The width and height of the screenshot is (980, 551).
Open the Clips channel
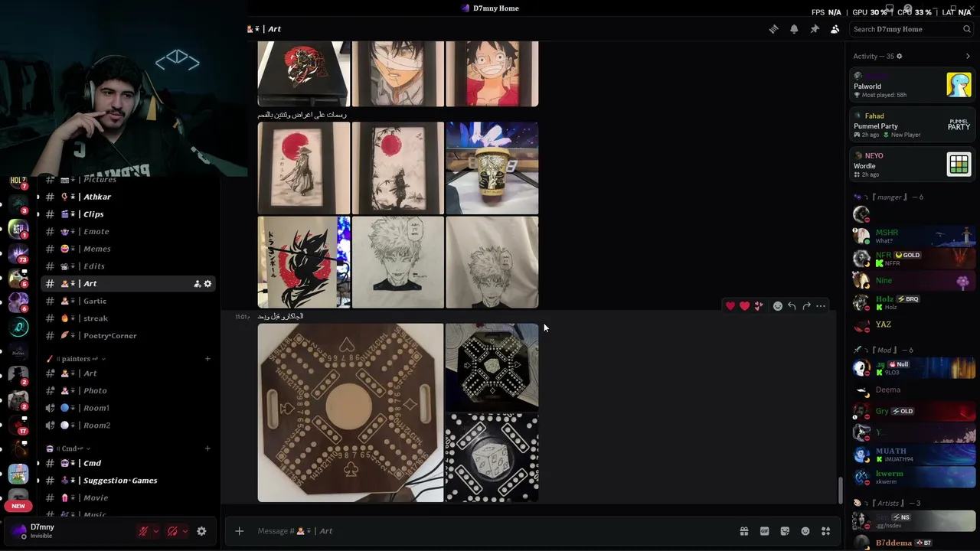point(127,214)
